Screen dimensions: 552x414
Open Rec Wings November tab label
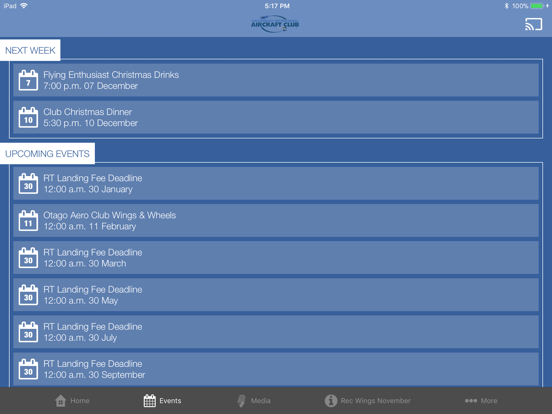376,401
